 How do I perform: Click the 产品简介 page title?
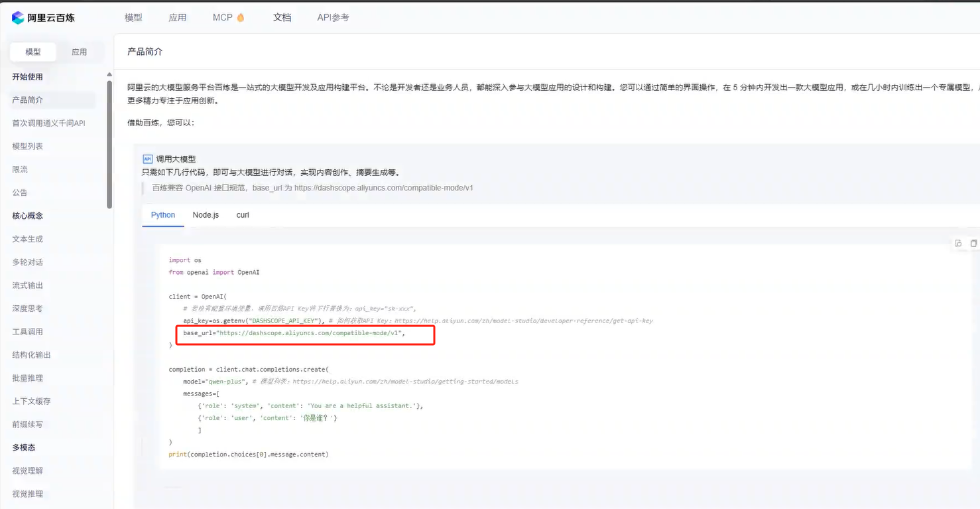145,52
